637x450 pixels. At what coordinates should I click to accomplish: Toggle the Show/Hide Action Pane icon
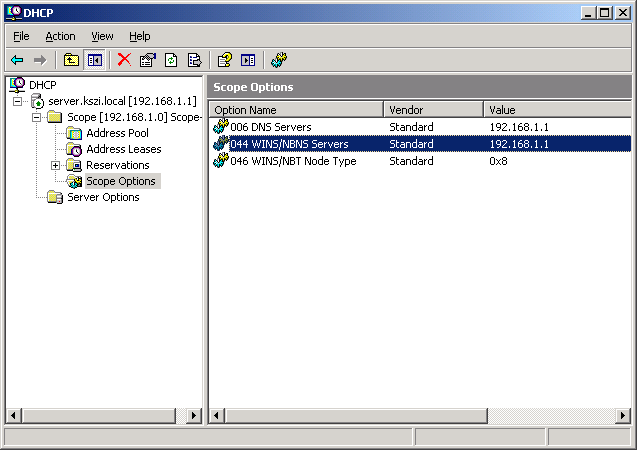248,60
